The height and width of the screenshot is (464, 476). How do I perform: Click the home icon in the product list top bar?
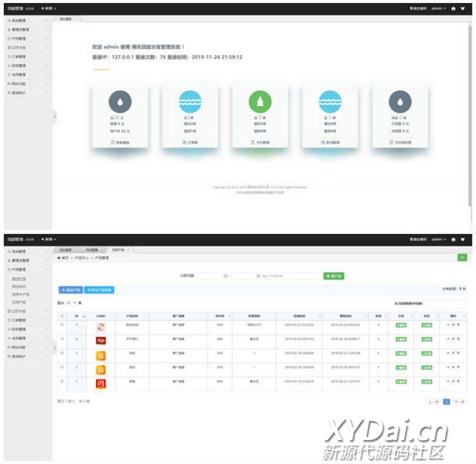[453, 239]
